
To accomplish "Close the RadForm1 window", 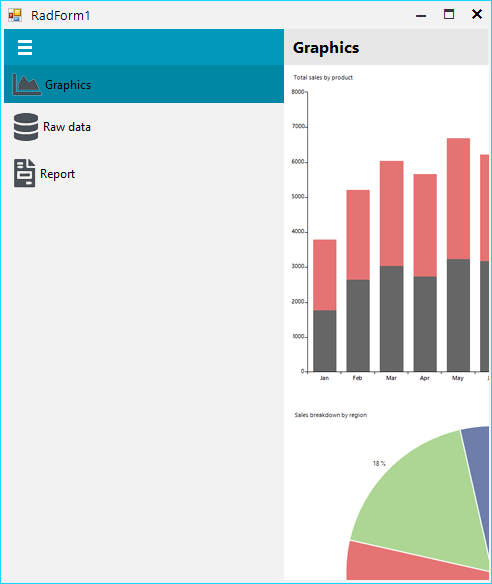I will pos(477,15).
